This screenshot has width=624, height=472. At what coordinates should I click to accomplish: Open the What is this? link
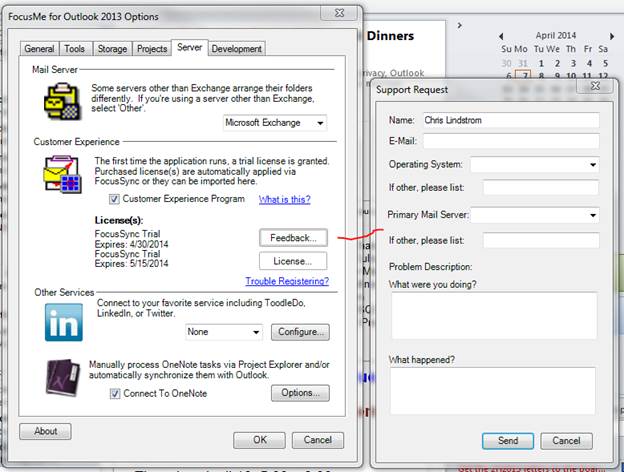pyautogui.click(x=285, y=199)
